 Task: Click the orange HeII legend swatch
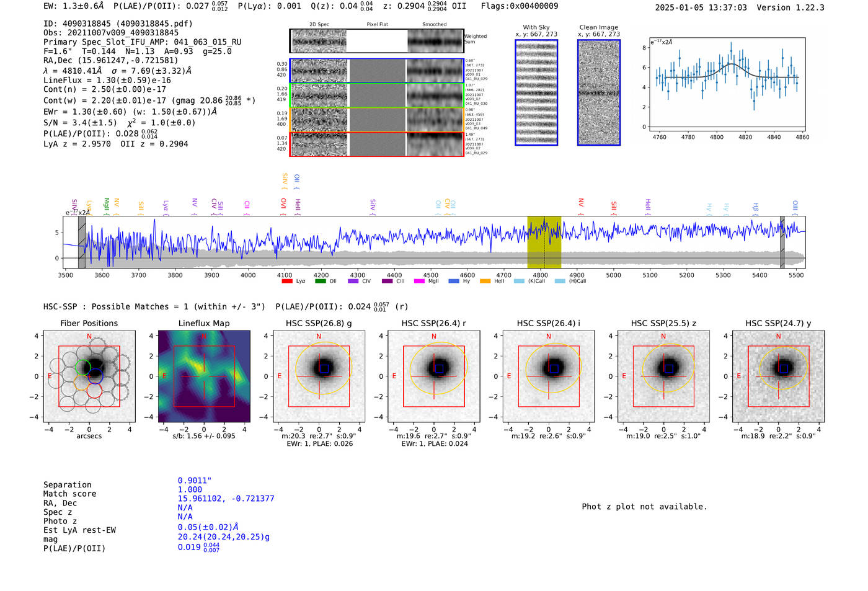pyautogui.click(x=485, y=281)
